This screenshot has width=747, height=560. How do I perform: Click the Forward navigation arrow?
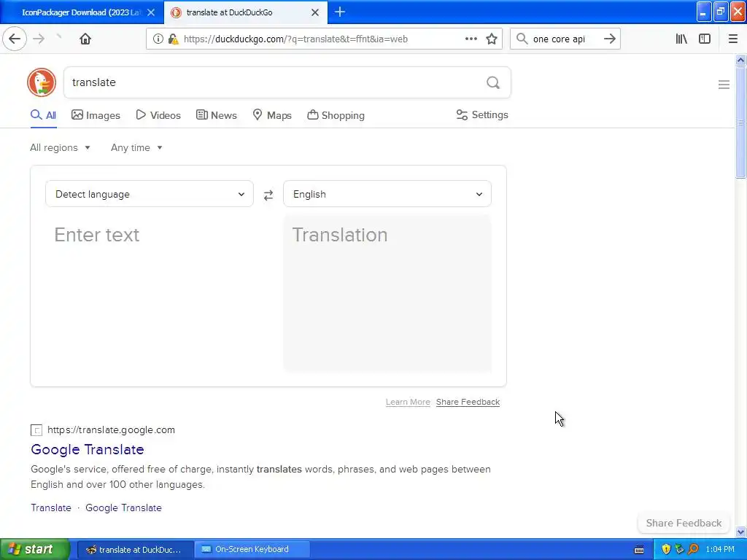tap(39, 39)
